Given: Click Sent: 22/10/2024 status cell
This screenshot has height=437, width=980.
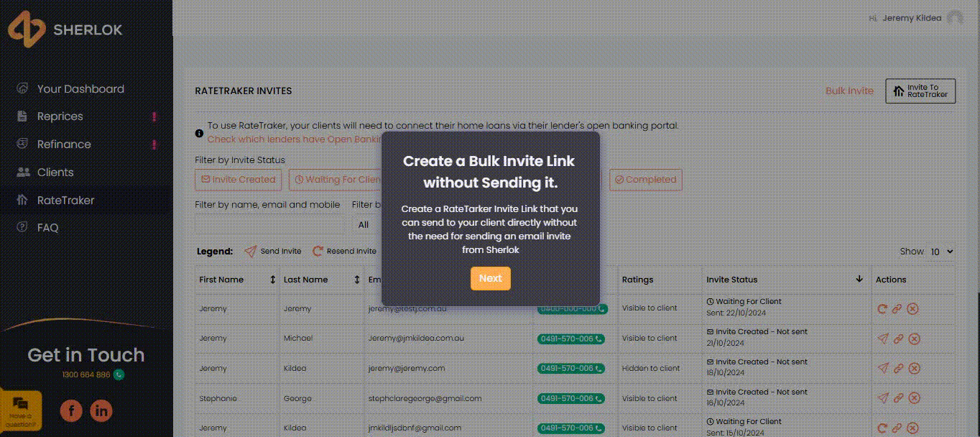Looking at the screenshot, I should 735,313.
